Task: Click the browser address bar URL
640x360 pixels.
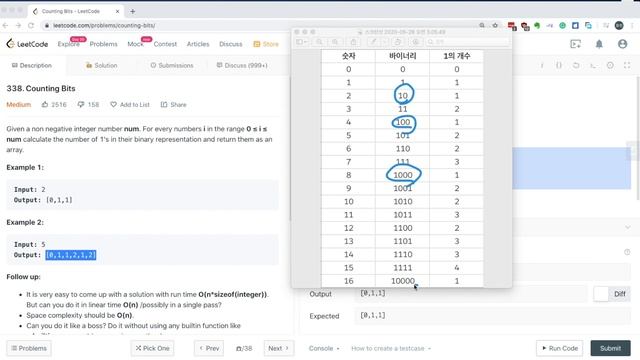Action: (104, 25)
